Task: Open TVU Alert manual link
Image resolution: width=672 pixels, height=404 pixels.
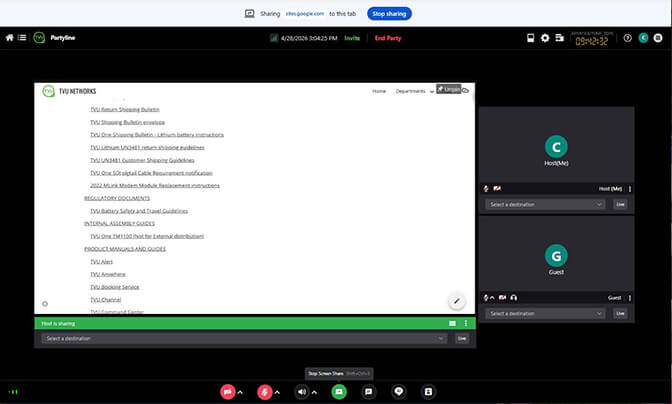Action: (x=102, y=262)
